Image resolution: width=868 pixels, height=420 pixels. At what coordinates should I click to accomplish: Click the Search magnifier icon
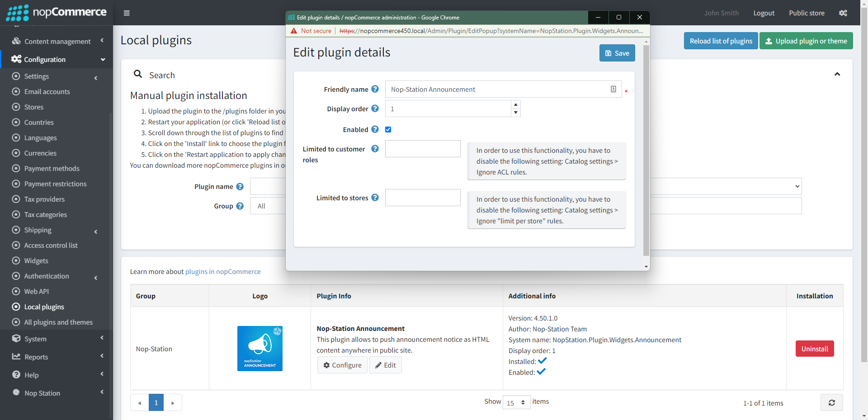click(138, 74)
